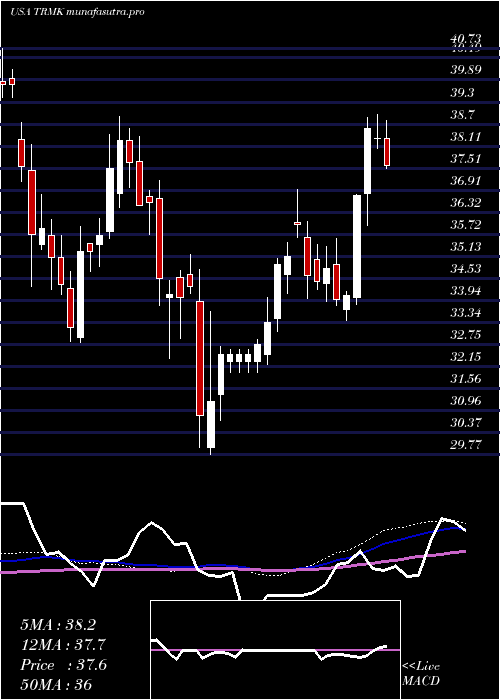
Task: Click the '5MA : 38.2' indicator text
Action: (x=58, y=625)
